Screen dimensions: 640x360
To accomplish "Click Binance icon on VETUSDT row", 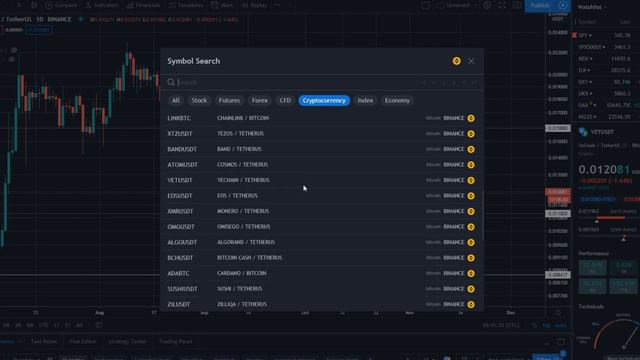I will [471, 180].
